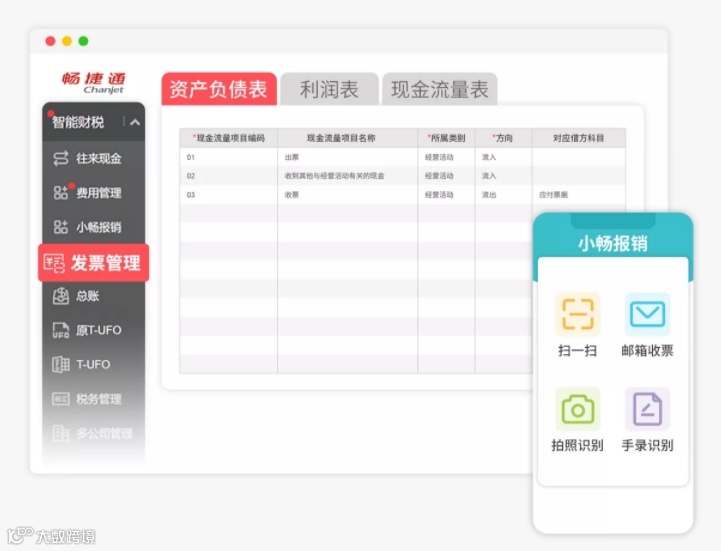Click T-UFO sidebar label
The width and height of the screenshot is (721, 551).
93,364
